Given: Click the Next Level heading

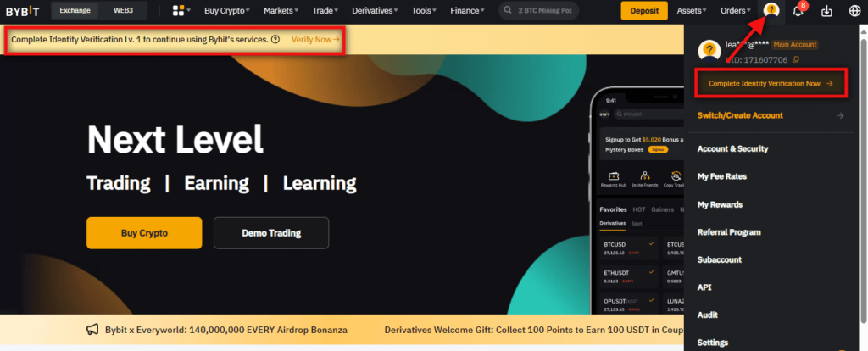Looking at the screenshot, I should click(x=175, y=139).
